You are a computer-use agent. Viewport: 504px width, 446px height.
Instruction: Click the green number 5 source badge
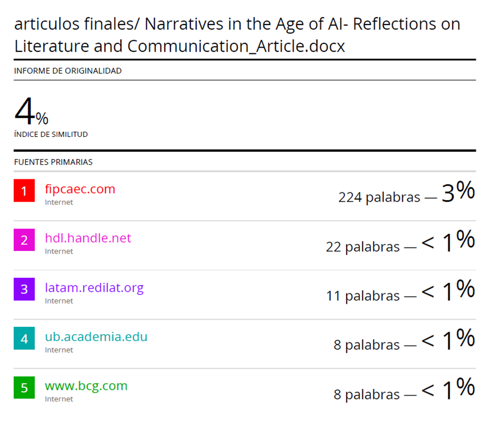point(24,388)
